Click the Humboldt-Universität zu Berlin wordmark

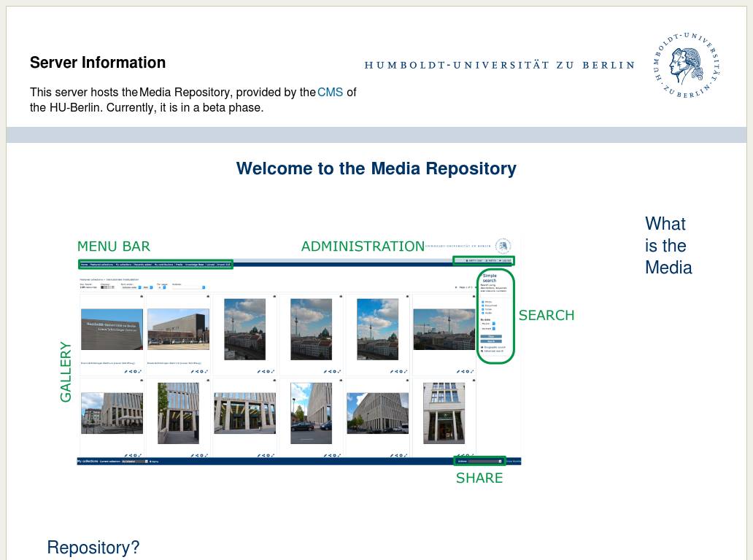(x=499, y=65)
